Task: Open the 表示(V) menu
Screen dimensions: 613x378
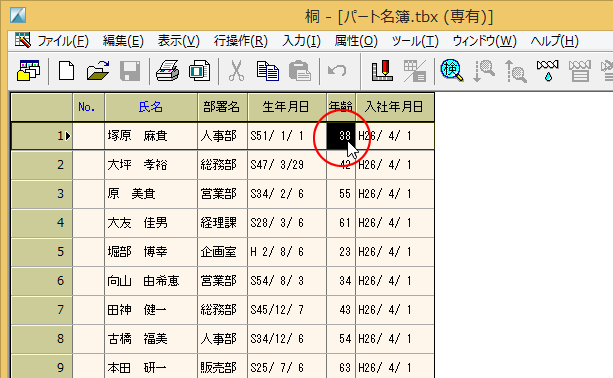Action: [x=179, y=41]
